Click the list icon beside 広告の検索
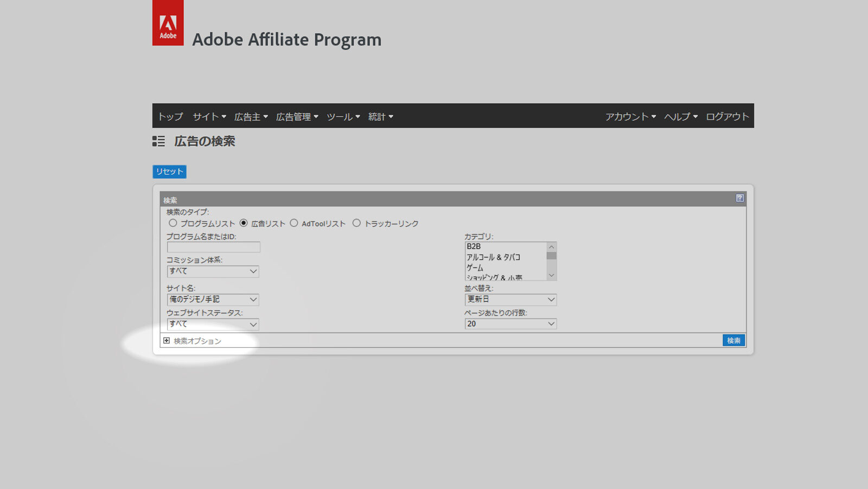Screen dimensions: 868x489 click(x=158, y=141)
